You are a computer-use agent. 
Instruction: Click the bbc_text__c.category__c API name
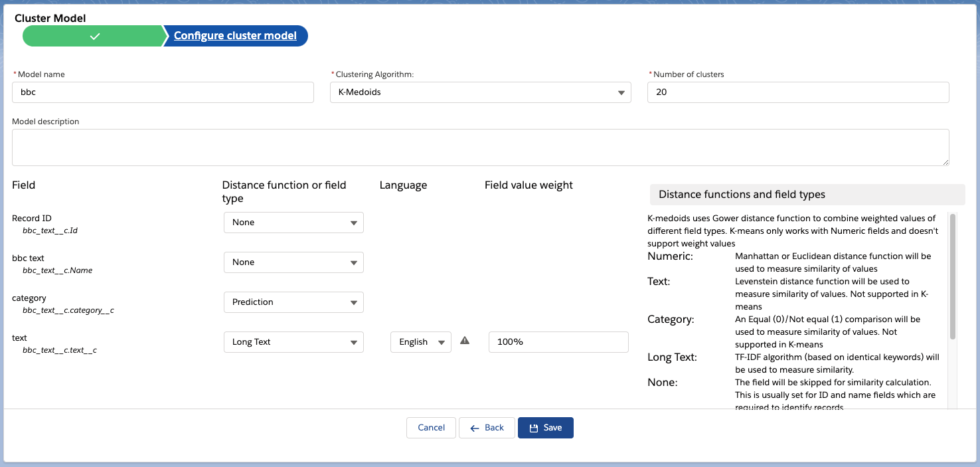click(68, 310)
